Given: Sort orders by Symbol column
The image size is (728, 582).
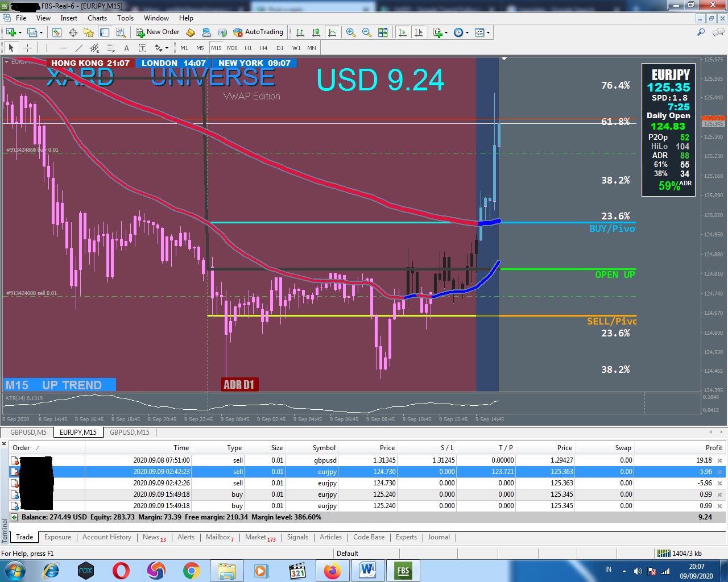Looking at the screenshot, I should point(324,448).
